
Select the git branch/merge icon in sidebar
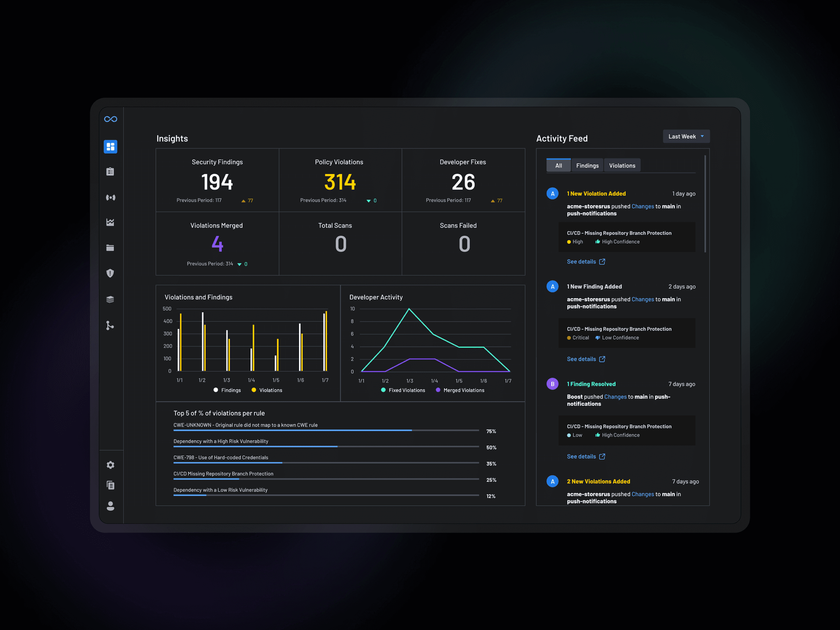(x=111, y=324)
